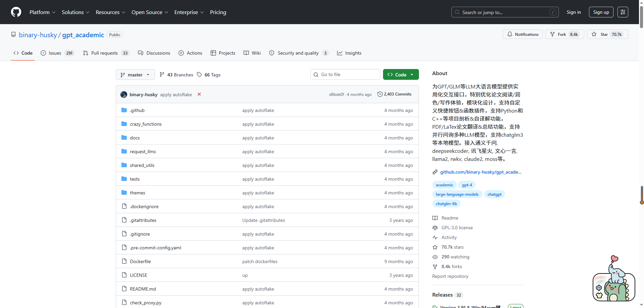Image resolution: width=644 pixels, height=308 pixels.
Task: Open appearance settings icon next to Sign up
Action: pos(623,12)
